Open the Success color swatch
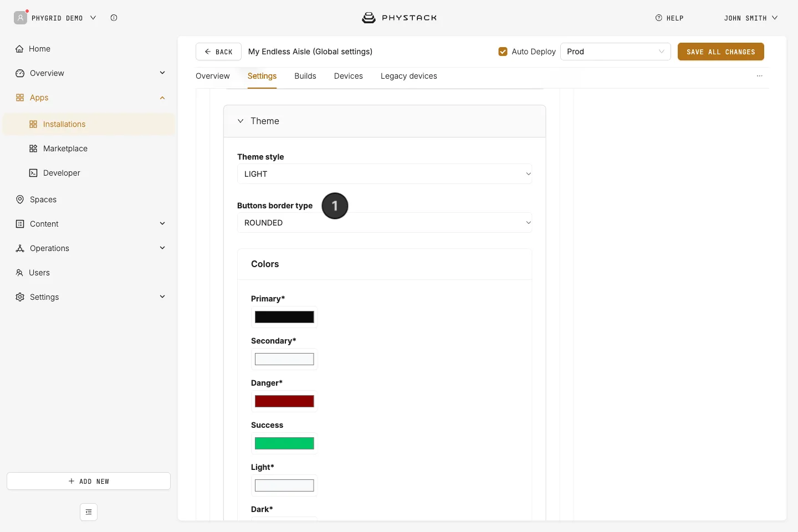 284,443
